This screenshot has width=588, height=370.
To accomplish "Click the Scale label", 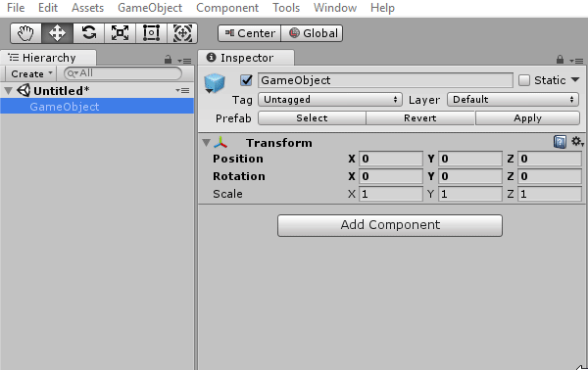I will click(x=227, y=194).
